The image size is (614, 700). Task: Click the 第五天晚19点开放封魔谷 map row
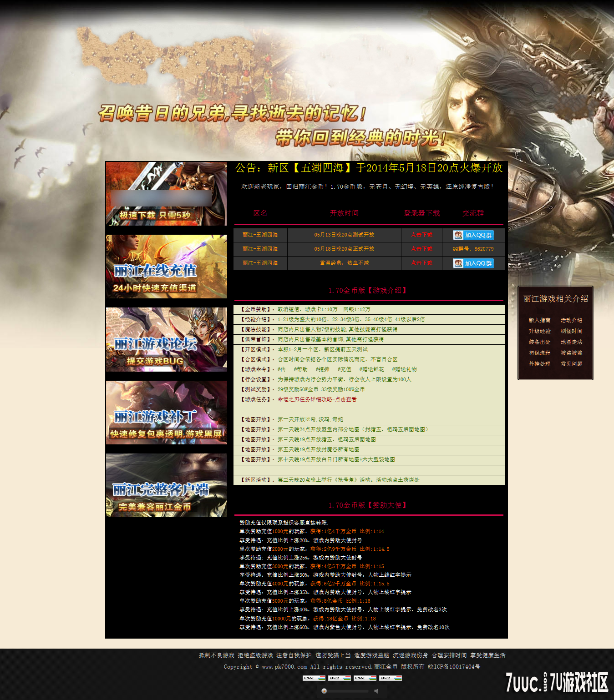(369, 450)
